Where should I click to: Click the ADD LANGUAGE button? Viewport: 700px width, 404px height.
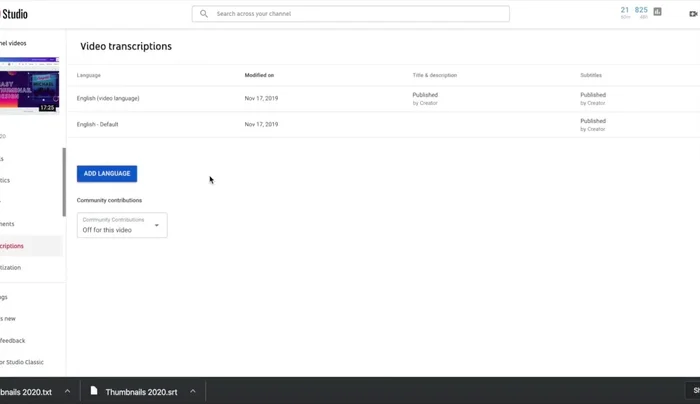pos(107,174)
